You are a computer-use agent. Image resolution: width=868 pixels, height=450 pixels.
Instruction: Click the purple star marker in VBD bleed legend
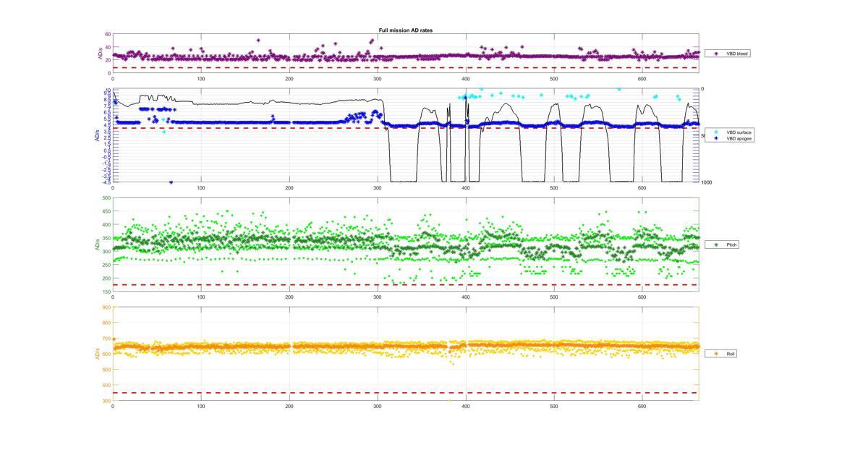(x=717, y=54)
